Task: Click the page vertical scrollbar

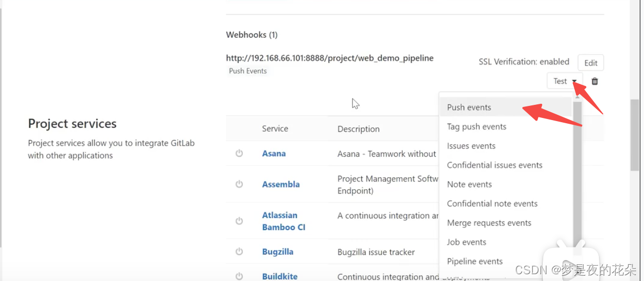Action: tap(635, 135)
